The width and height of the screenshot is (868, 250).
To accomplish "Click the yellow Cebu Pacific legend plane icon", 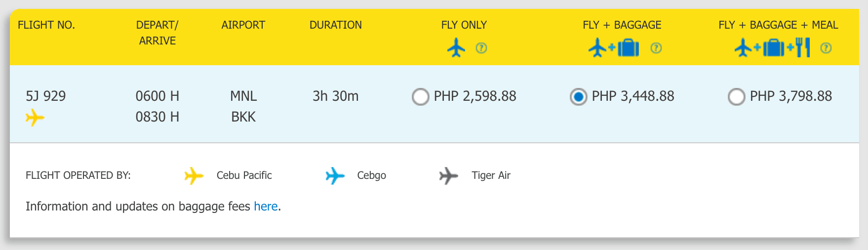I will [x=194, y=175].
